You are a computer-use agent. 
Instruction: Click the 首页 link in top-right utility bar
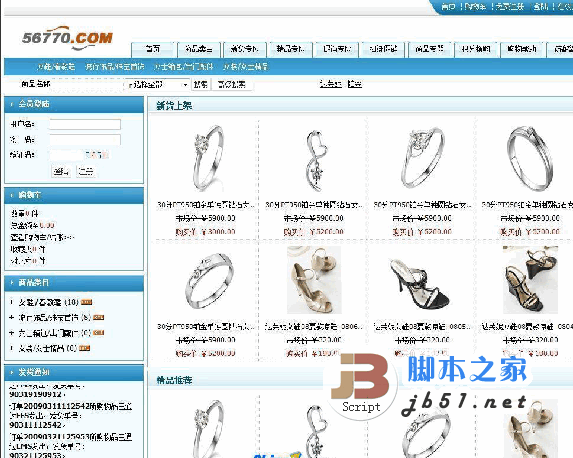(448, 7)
